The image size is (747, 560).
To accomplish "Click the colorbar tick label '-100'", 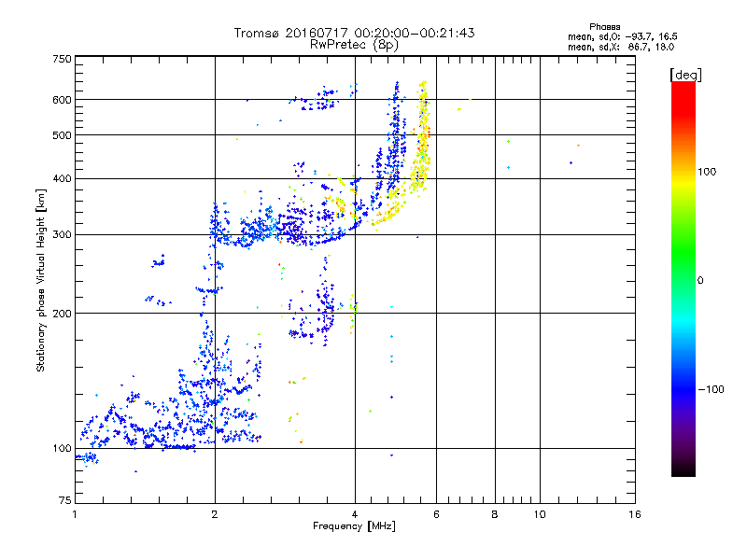I will point(711,389).
